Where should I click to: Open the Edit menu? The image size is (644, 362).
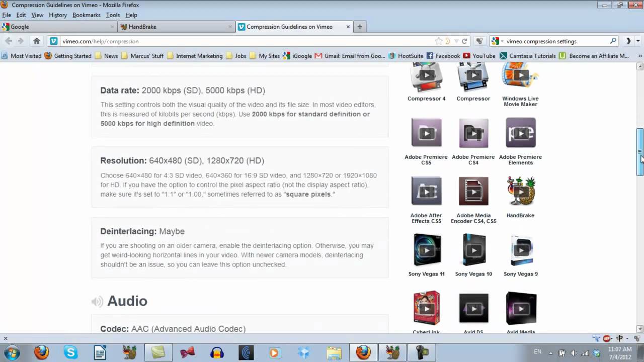(x=21, y=15)
